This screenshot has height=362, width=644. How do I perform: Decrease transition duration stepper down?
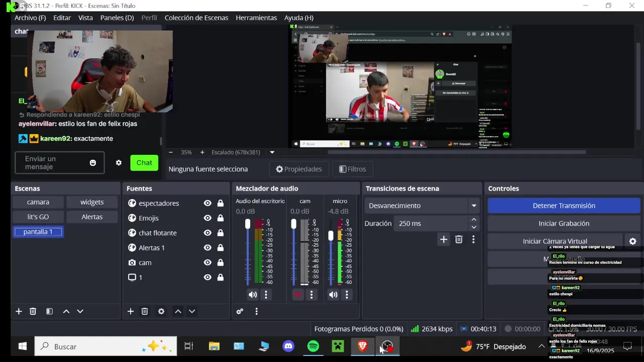(x=473, y=227)
